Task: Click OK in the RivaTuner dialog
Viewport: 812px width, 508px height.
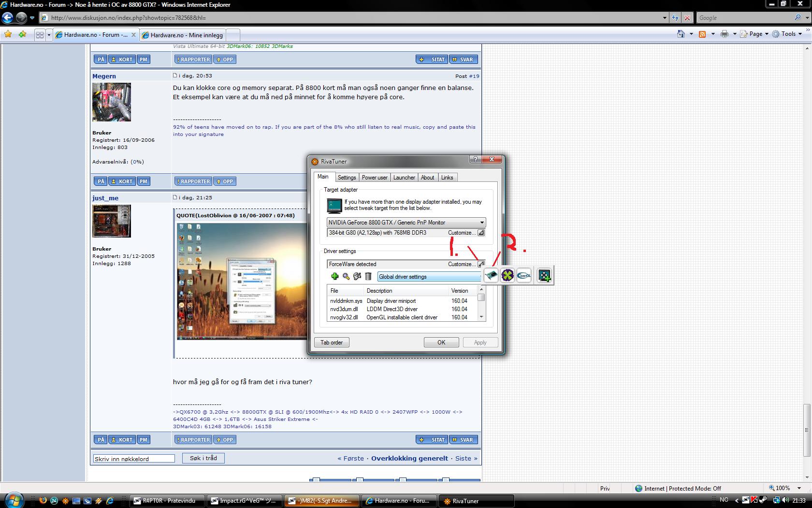Action: pos(441,342)
